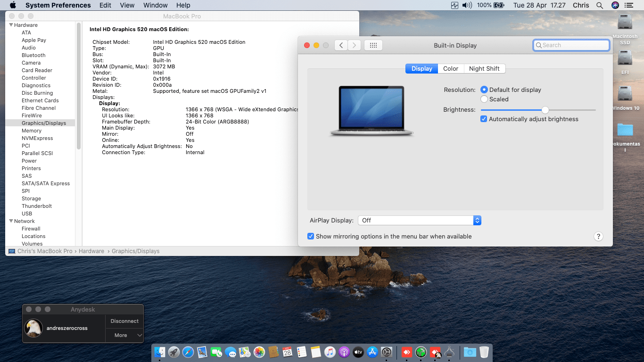The image size is (644, 362).
Task: Open green clover app icon in Dock
Action: point(421,352)
